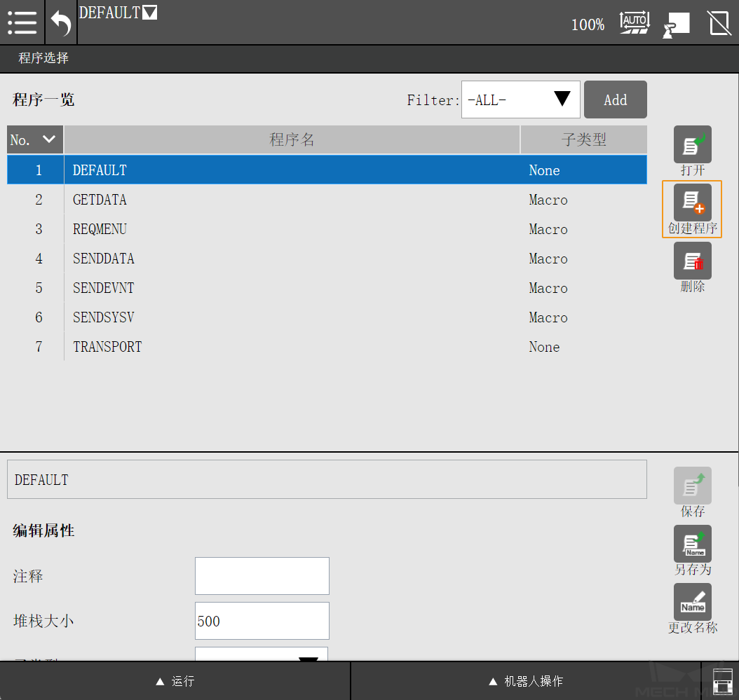
Task: Click Macro subtype cell of GETDATA
Action: 548,200
